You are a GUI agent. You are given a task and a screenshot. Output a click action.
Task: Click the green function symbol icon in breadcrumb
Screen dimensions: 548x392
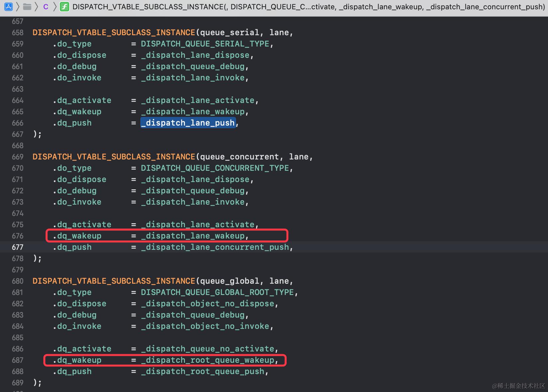click(x=64, y=7)
